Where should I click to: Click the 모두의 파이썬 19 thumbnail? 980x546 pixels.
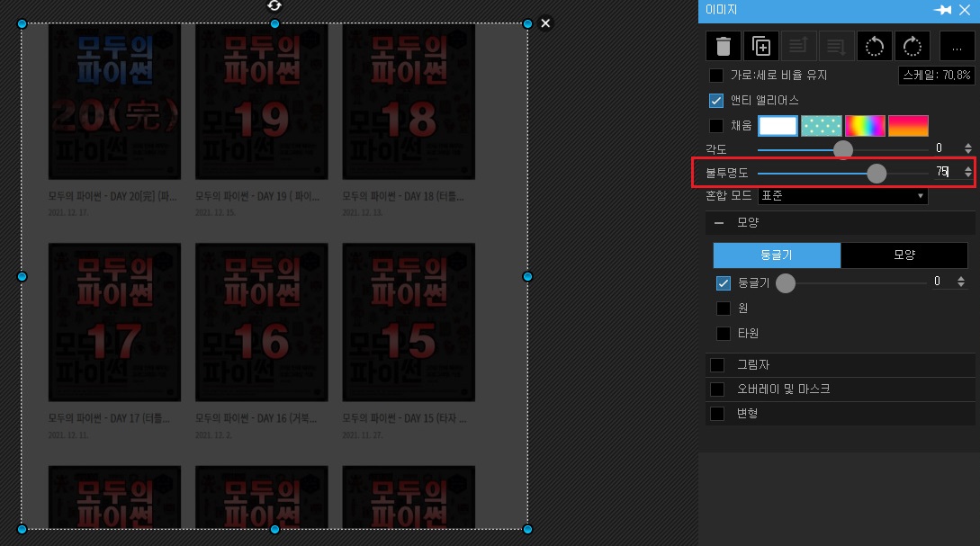[x=262, y=102]
